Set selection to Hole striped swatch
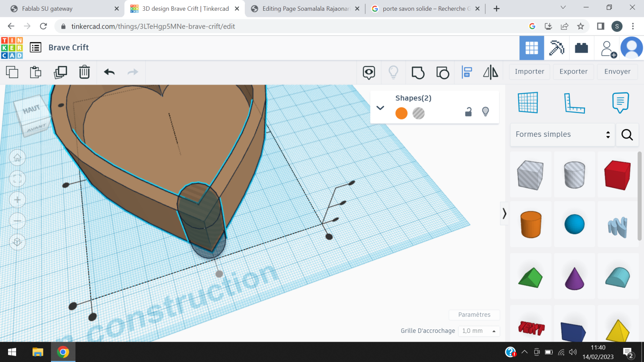The width and height of the screenshot is (644, 362). coord(419,113)
